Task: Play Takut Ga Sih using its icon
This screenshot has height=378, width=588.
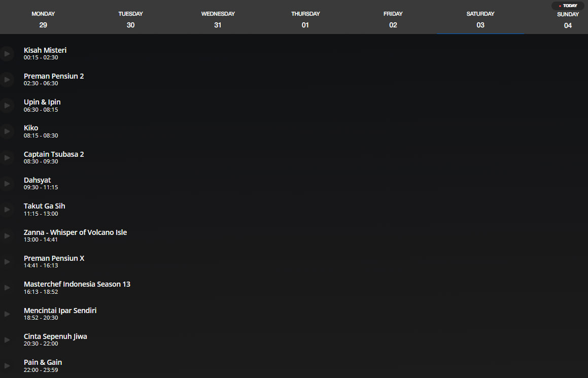Action: (x=7, y=210)
